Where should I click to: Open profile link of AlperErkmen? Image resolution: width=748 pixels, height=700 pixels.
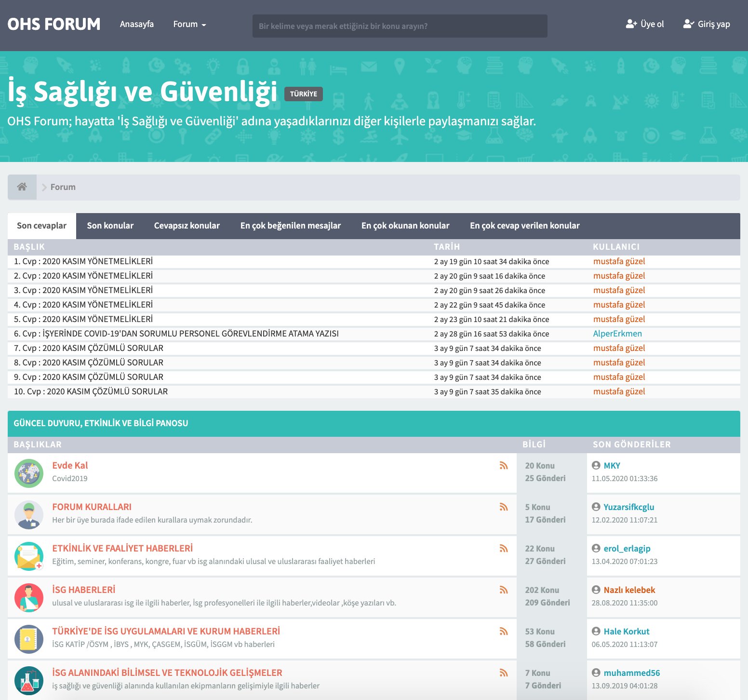coord(618,333)
